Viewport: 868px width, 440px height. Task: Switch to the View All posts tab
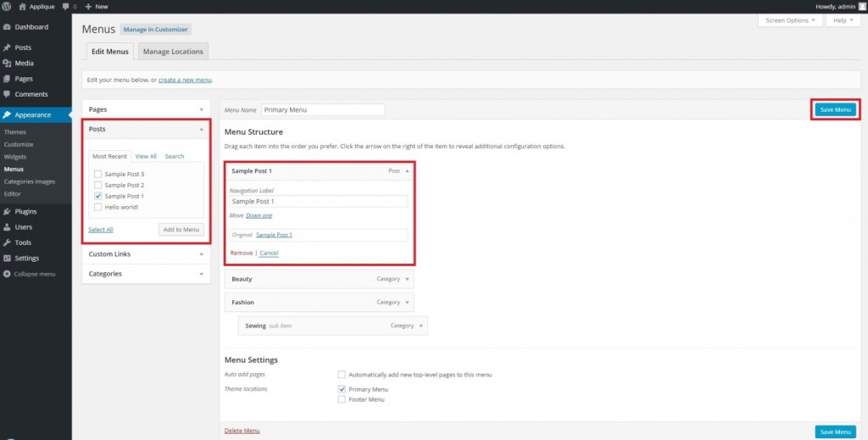(146, 156)
